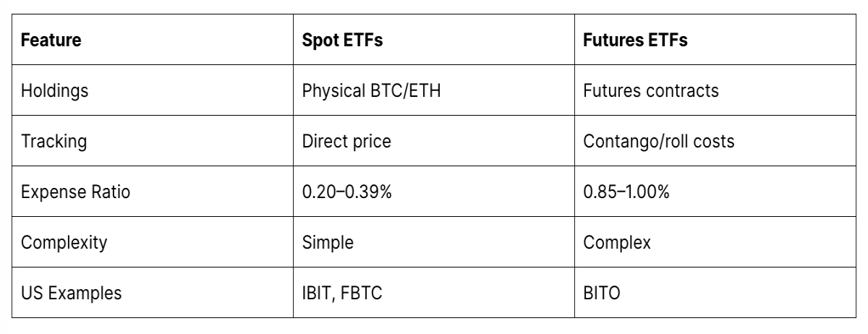The image size is (868, 334).
Task: Click the Simple cell
Action: [x=433, y=242]
